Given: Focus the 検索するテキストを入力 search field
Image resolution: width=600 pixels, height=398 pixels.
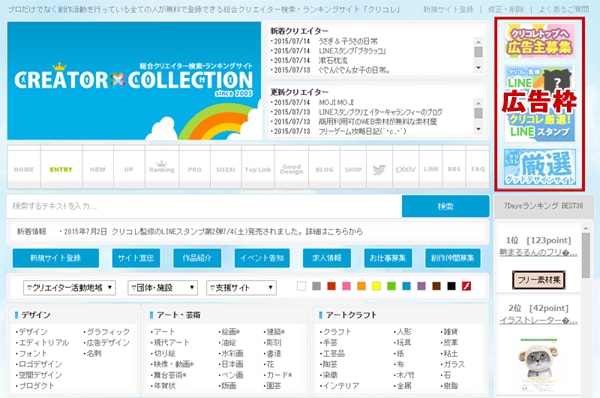Looking at the screenshot, I should click(204, 206).
